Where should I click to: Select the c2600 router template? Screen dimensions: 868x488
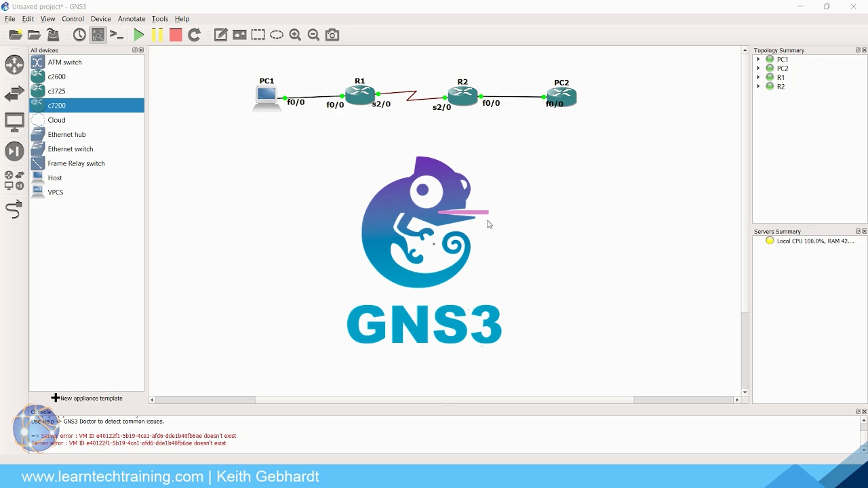coord(87,77)
